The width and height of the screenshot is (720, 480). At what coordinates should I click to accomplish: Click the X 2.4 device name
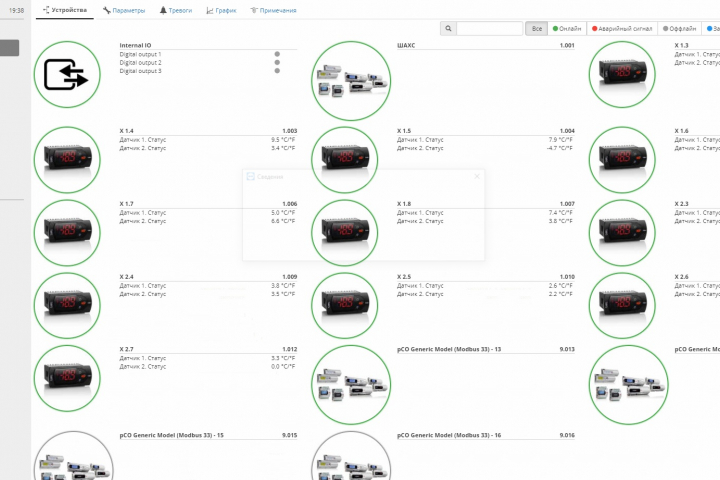[127, 277]
